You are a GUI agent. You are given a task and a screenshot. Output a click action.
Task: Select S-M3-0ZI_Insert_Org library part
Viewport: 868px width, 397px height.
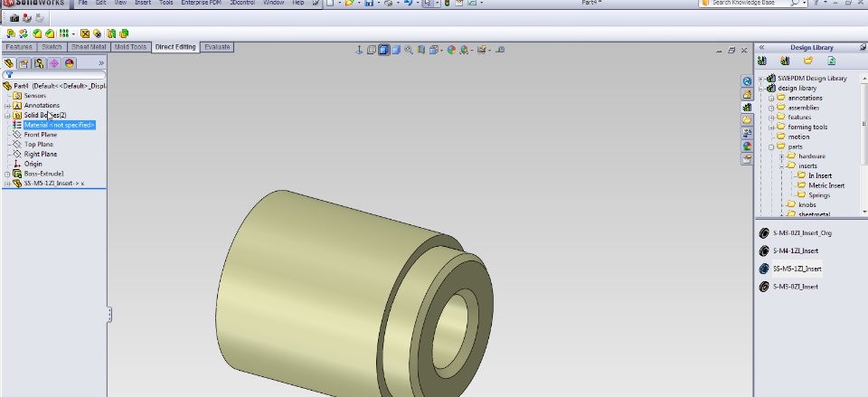click(802, 233)
